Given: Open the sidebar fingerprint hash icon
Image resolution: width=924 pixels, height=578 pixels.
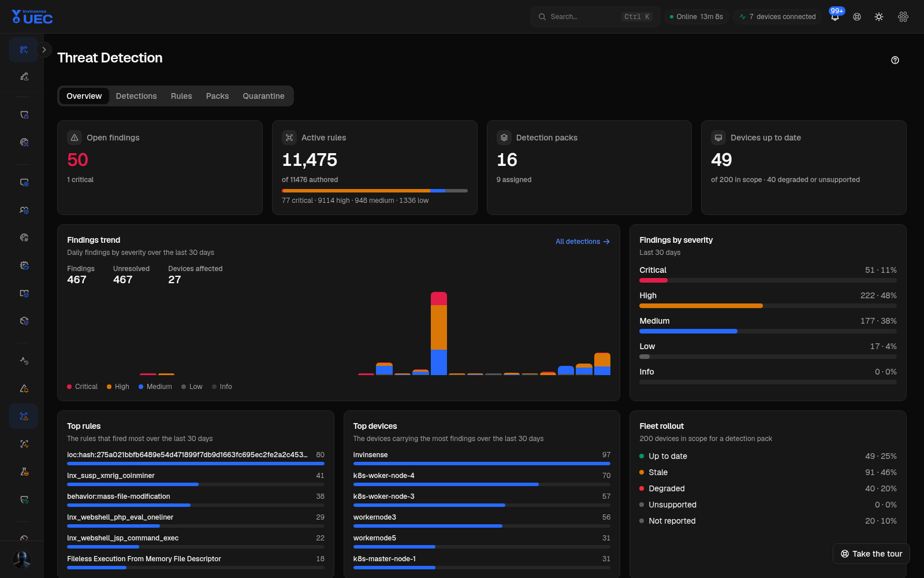Looking at the screenshot, I should click(24, 238).
